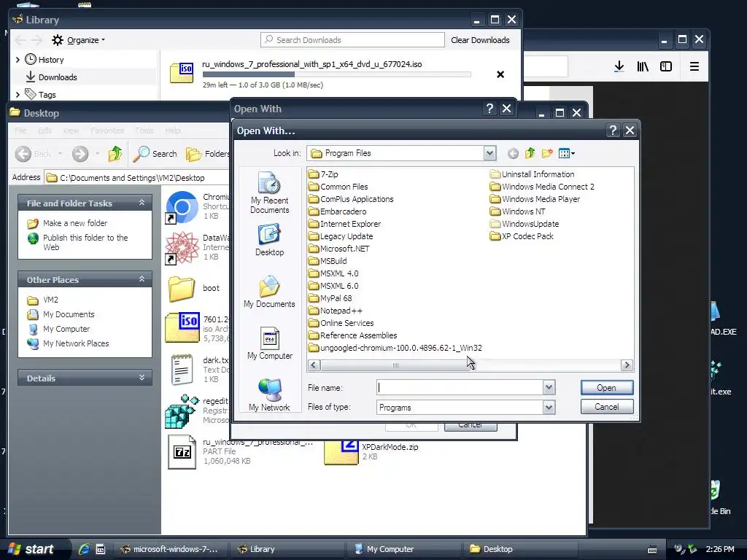Open the Firefox hamburger menu

[694, 66]
